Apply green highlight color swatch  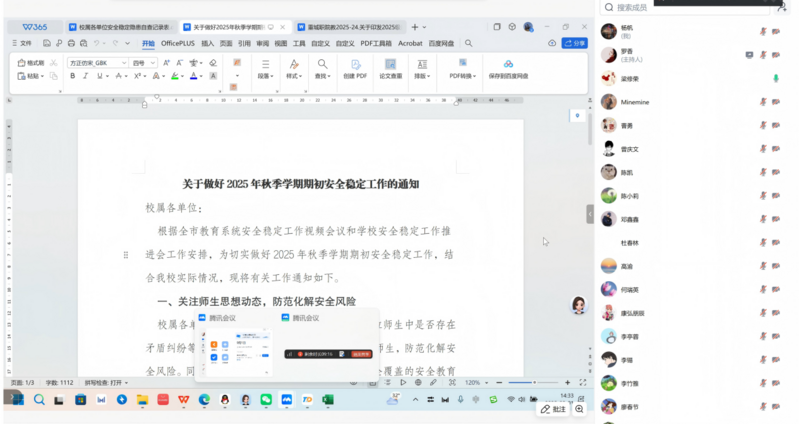(x=175, y=76)
